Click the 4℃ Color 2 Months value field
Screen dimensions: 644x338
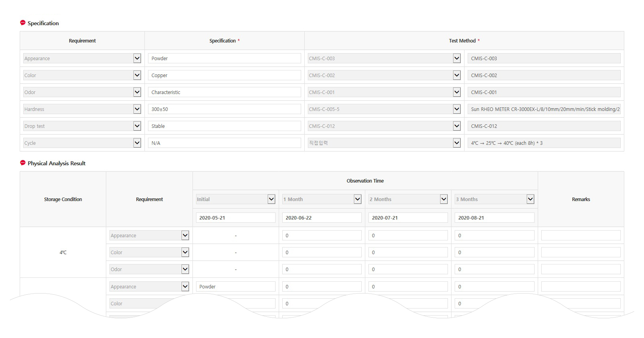[408, 252]
